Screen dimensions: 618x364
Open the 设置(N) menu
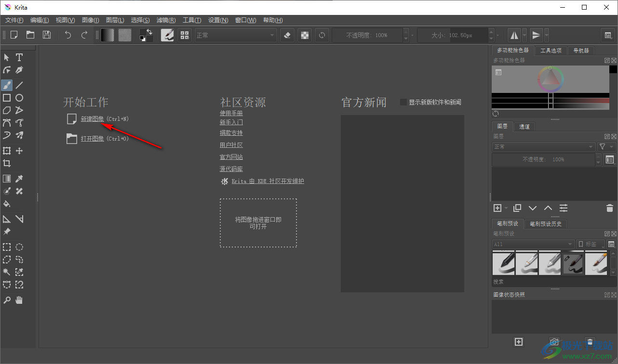click(x=218, y=20)
